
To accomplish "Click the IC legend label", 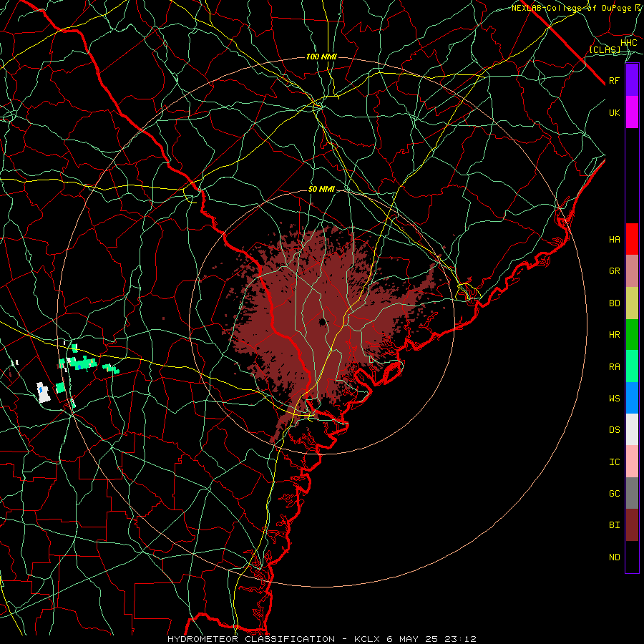I will (614, 462).
